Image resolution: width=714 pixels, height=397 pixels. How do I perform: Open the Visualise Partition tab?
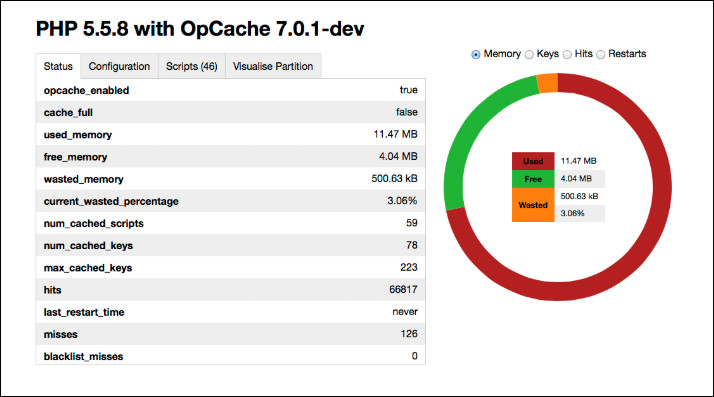pos(273,66)
